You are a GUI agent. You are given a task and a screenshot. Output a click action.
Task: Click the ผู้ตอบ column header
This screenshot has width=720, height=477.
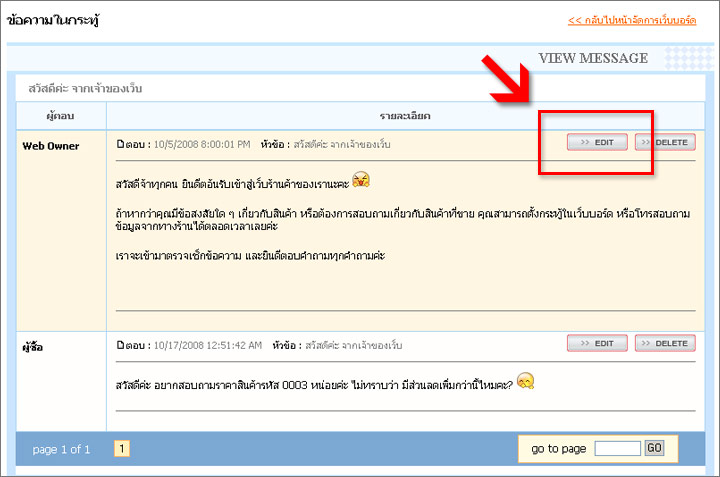coord(61,116)
